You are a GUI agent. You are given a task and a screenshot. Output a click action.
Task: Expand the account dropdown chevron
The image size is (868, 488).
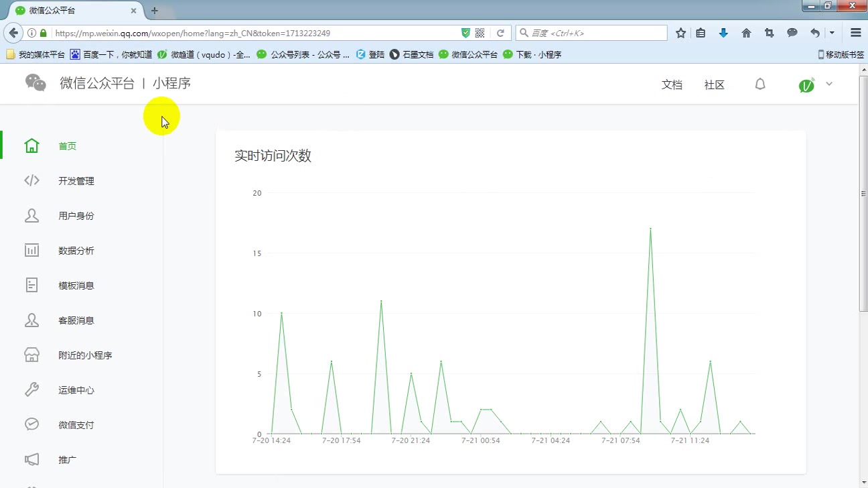tap(829, 84)
